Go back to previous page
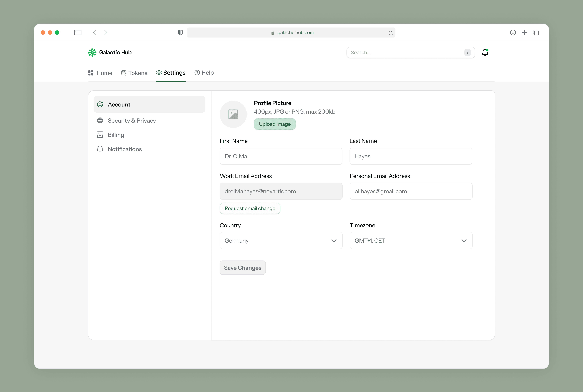This screenshot has height=392, width=583. [94, 33]
